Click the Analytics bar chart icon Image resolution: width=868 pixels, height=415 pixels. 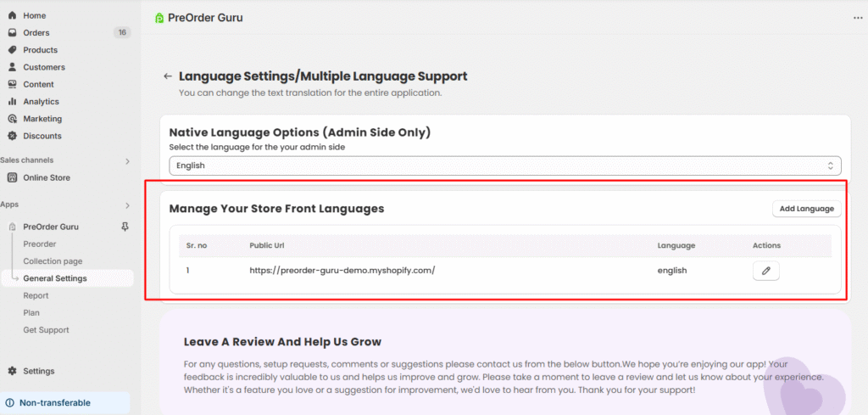(x=13, y=102)
